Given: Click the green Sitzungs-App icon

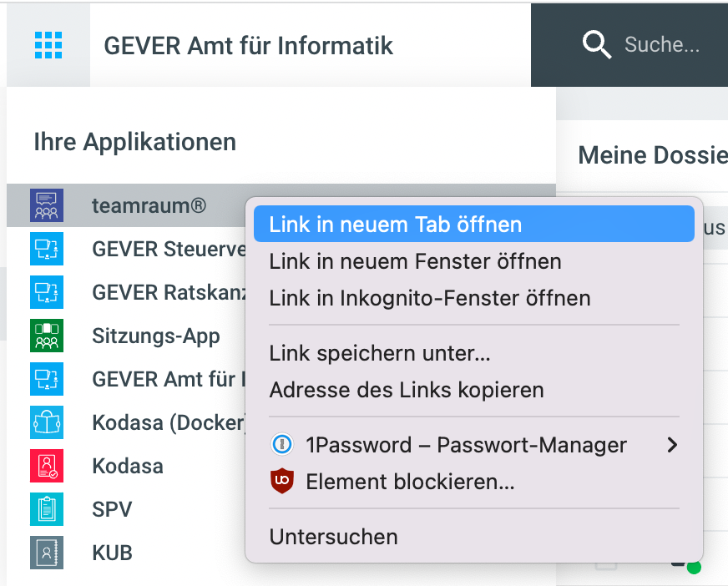Looking at the screenshot, I should coord(47,336).
